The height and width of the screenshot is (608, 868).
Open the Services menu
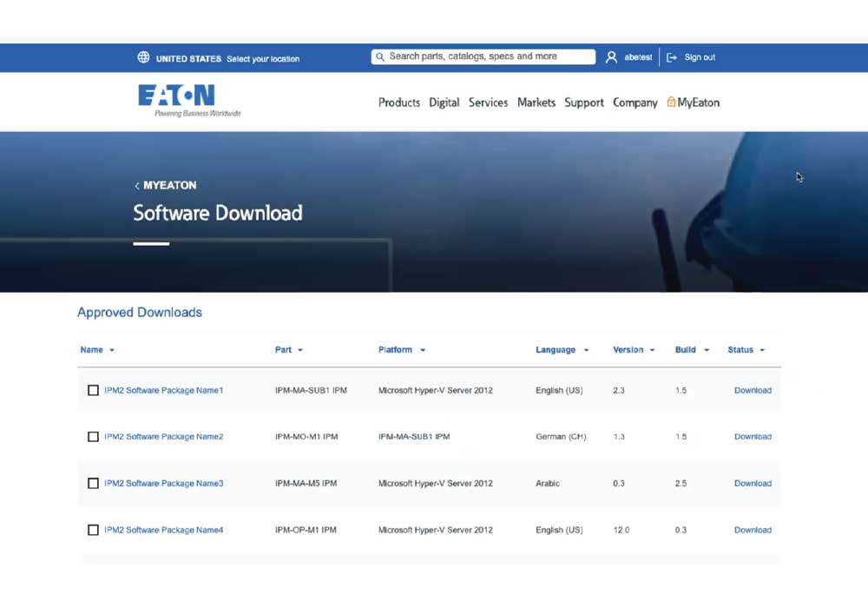click(488, 102)
